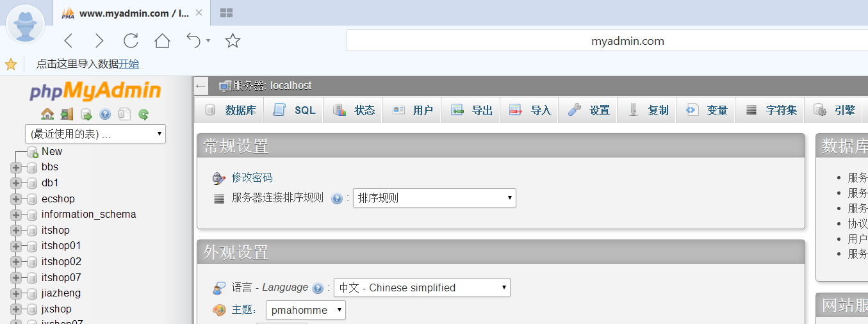Open the 最近使用的表 dropdown
Screen dimensions: 868x324
tap(95, 134)
